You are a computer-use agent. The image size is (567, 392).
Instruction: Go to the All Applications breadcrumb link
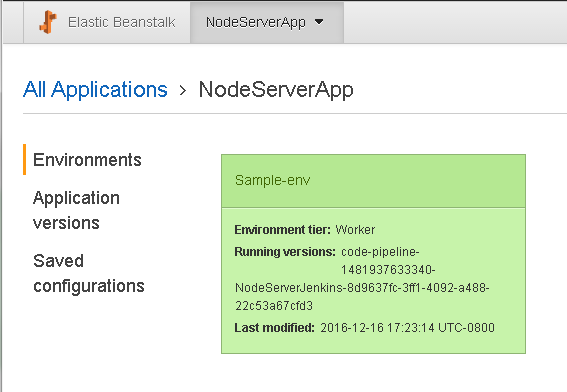pyautogui.click(x=95, y=89)
